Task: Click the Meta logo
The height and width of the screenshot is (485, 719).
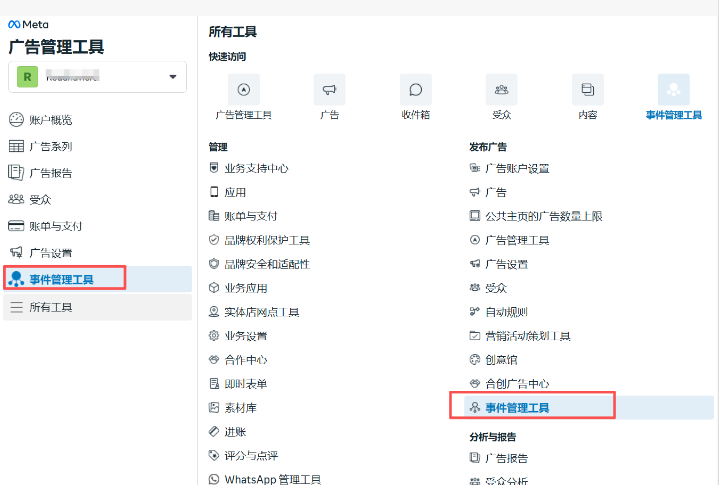Action: [28, 24]
